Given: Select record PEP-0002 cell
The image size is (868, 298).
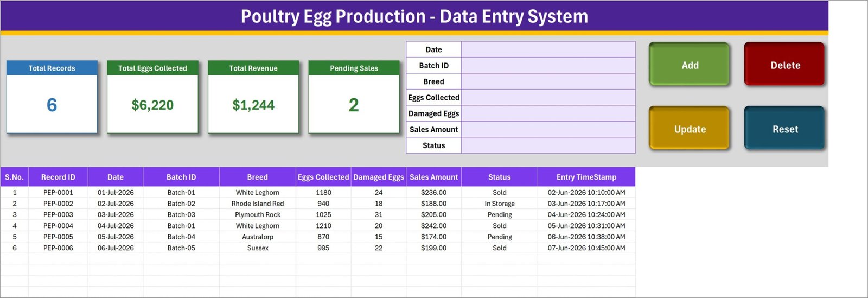Looking at the screenshot, I should coord(58,204).
